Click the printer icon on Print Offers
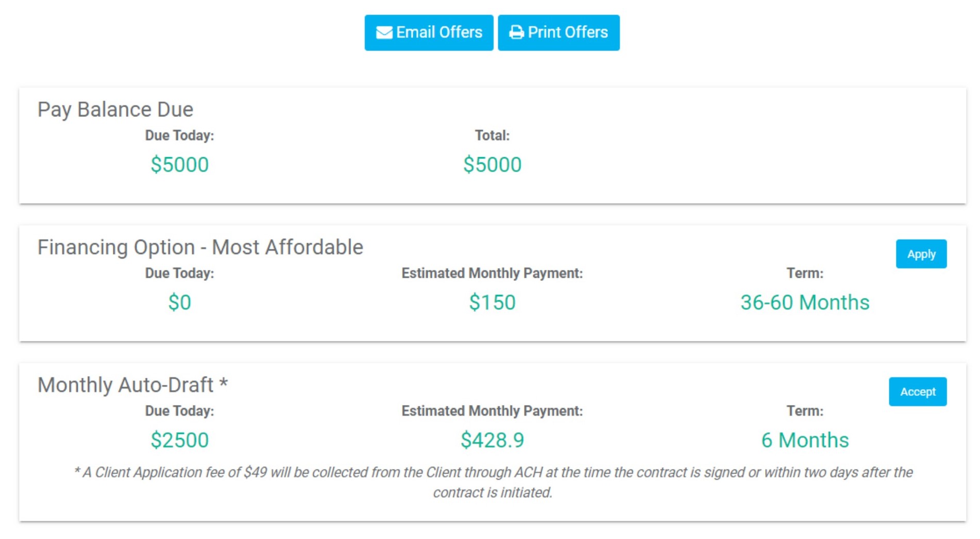Image resolution: width=980 pixels, height=539 pixels. 516,32
